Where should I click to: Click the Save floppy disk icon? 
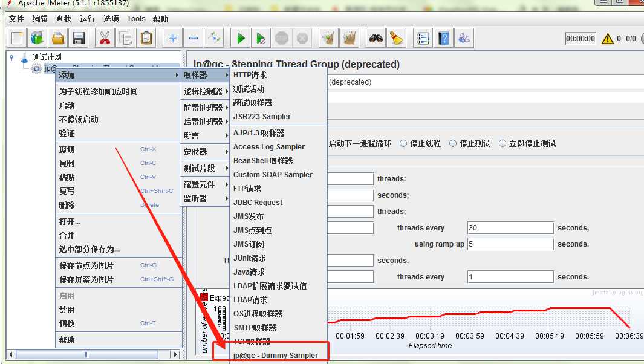(x=79, y=38)
